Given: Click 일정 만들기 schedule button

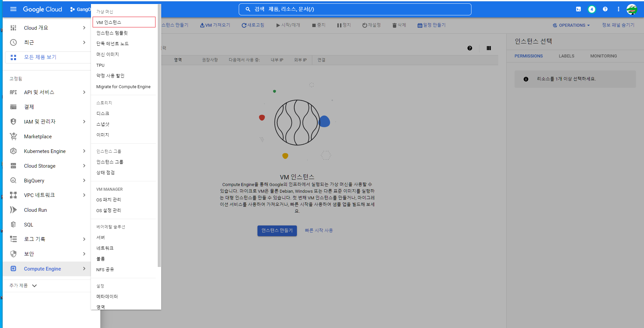Looking at the screenshot, I should tap(431, 25).
